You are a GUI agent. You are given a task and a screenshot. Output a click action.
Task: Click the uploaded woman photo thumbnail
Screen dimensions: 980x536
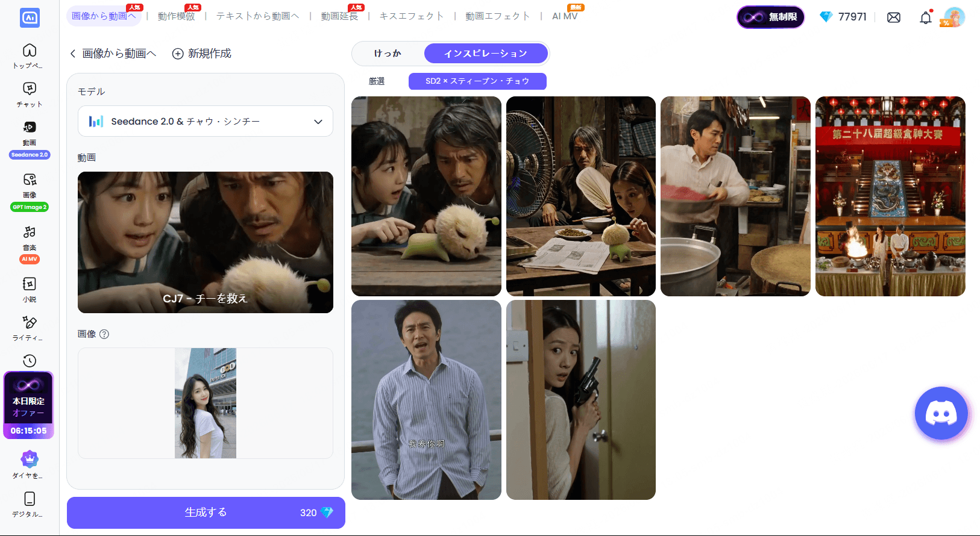(x=206, y=403)
